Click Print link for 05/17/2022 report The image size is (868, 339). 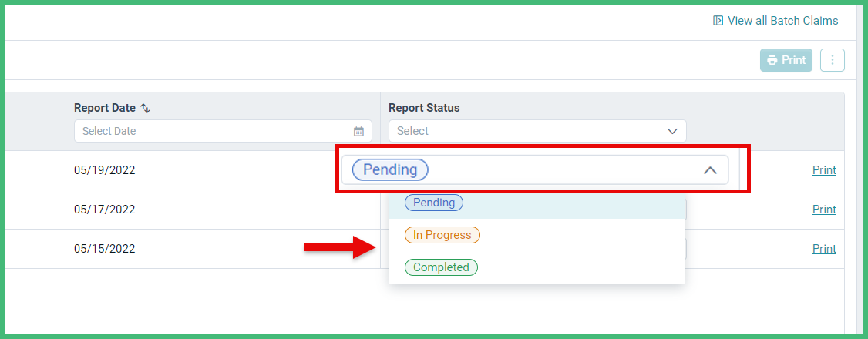[x=824, y=210]
